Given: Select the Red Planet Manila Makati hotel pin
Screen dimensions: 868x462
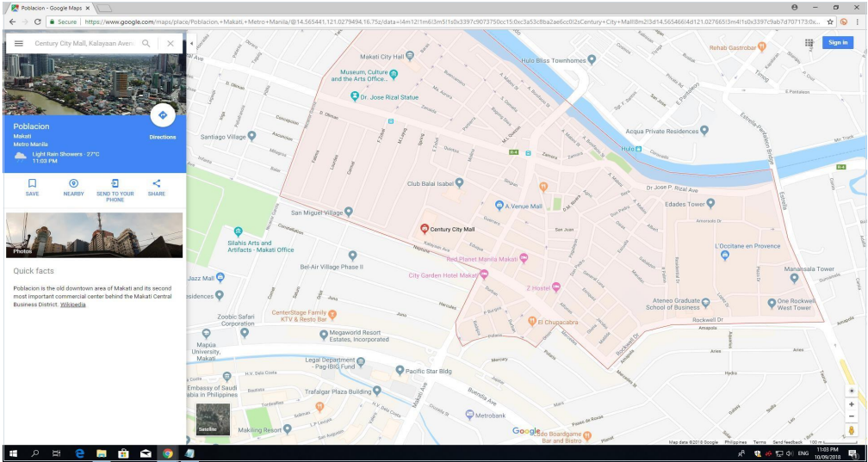Looking at the screenshot, I should pyautogui.click(x=524, y=258).
